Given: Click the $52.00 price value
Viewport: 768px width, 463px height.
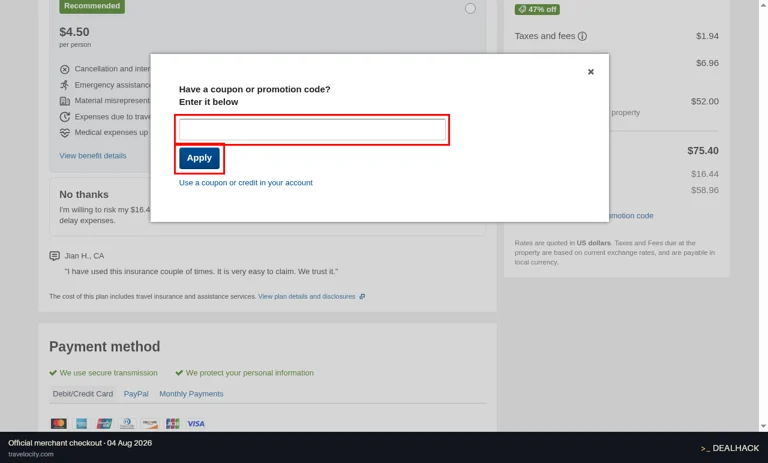Looking at the screenshot, I should click(x=704, y=101).
